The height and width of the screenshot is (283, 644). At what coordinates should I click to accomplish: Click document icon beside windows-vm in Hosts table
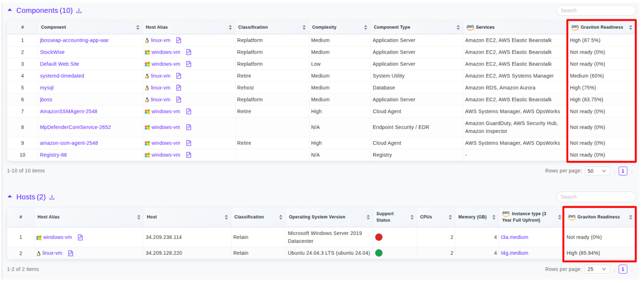click(x=80, y=237)
